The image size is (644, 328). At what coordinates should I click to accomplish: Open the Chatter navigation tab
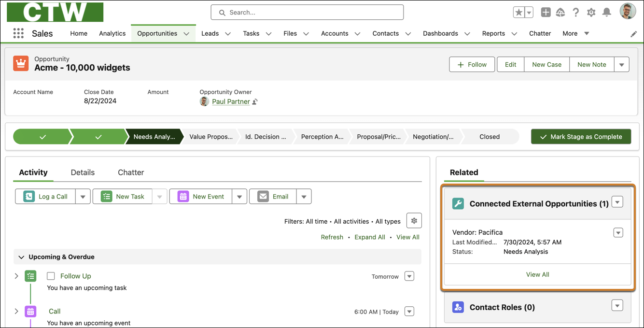click(540, 33)
